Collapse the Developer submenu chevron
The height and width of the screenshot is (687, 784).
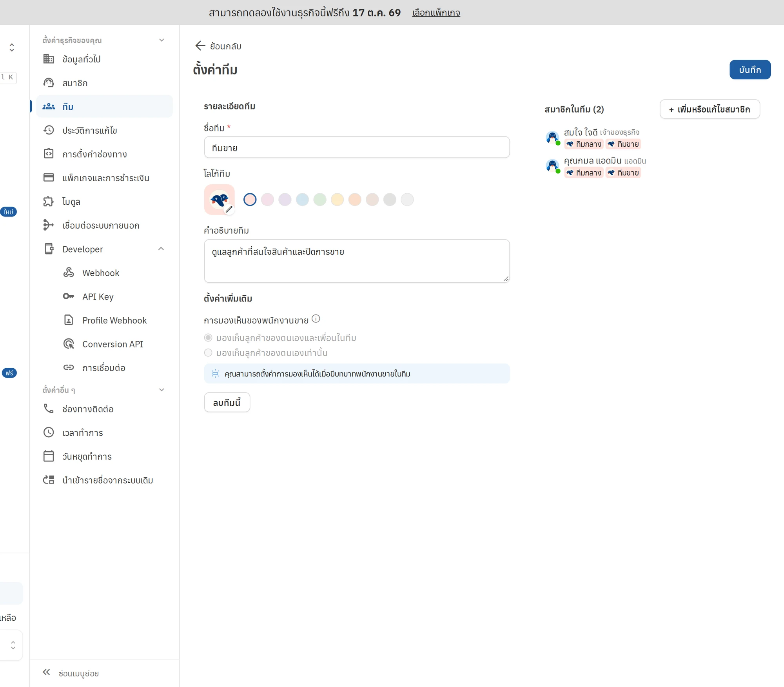(x=161, y=249)
